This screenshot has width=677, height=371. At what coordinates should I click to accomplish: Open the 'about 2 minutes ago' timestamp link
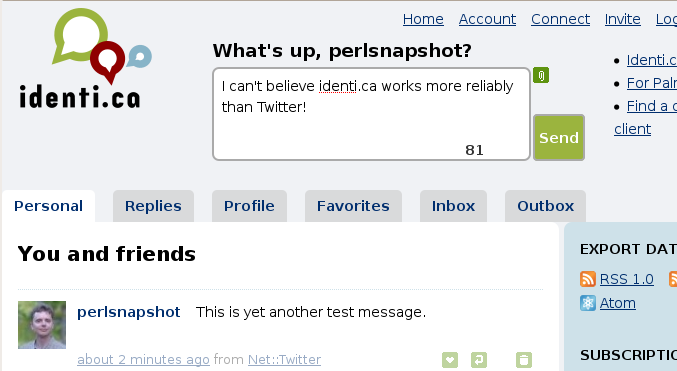pyautogui.click(x=143, y=359)
